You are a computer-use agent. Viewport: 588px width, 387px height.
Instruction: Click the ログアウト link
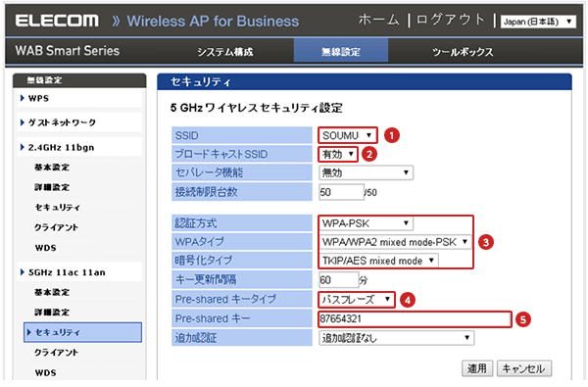click(x=451, y=20)
